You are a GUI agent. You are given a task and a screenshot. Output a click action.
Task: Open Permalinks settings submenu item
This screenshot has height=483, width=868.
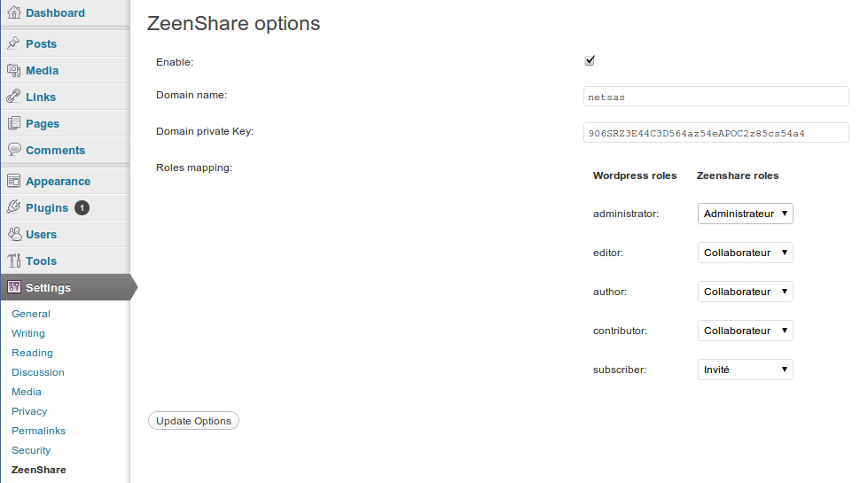click(x=38, y=431)
